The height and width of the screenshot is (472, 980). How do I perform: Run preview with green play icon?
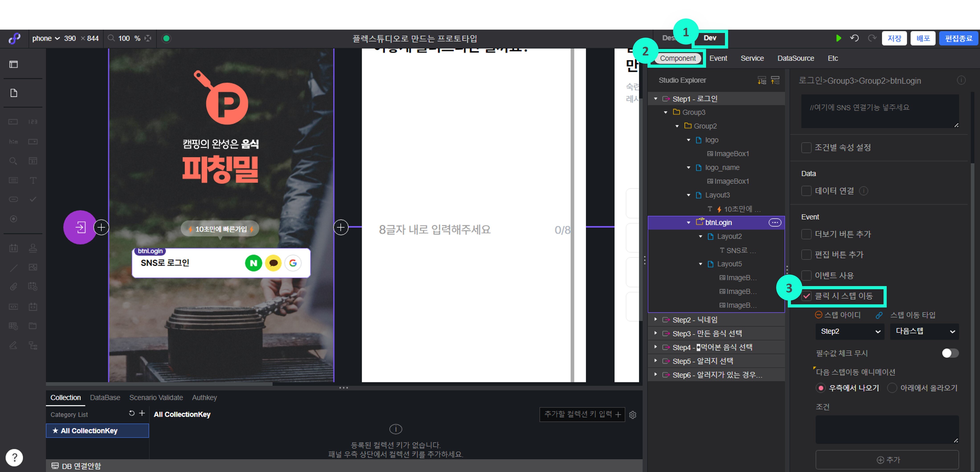tap(838, 39)
